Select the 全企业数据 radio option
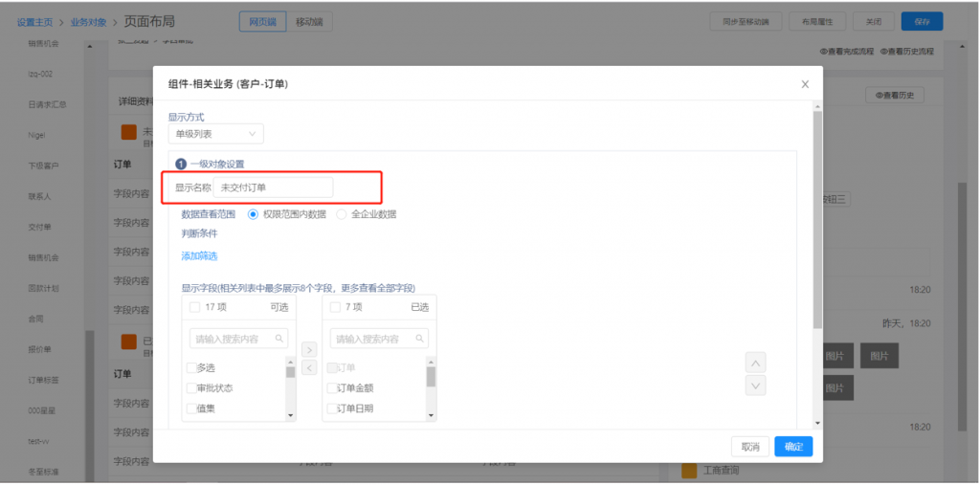980x485 pixels. coord(342,214)
